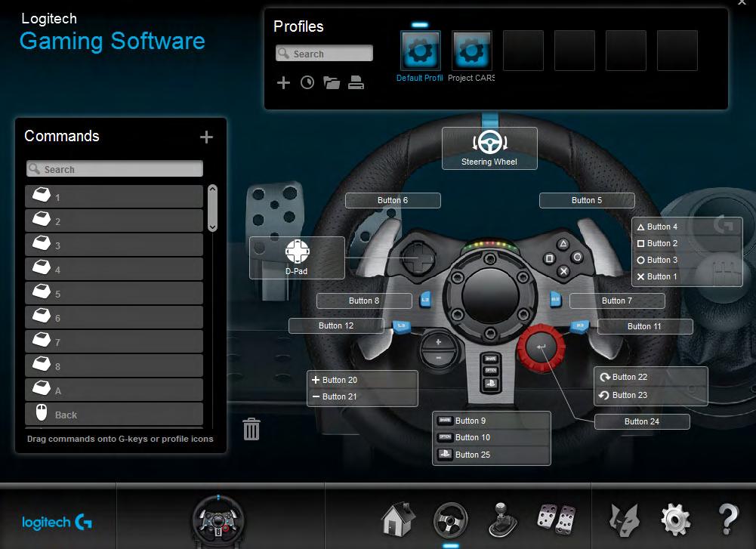Add a new command with the plus icon

(206, 137)
